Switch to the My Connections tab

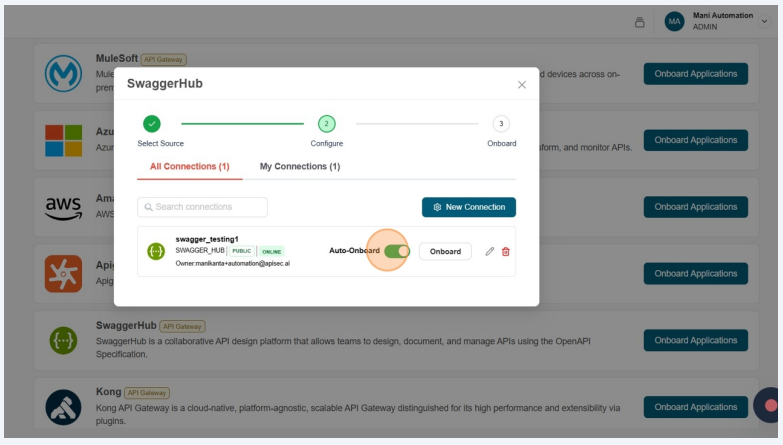[299, 166]
